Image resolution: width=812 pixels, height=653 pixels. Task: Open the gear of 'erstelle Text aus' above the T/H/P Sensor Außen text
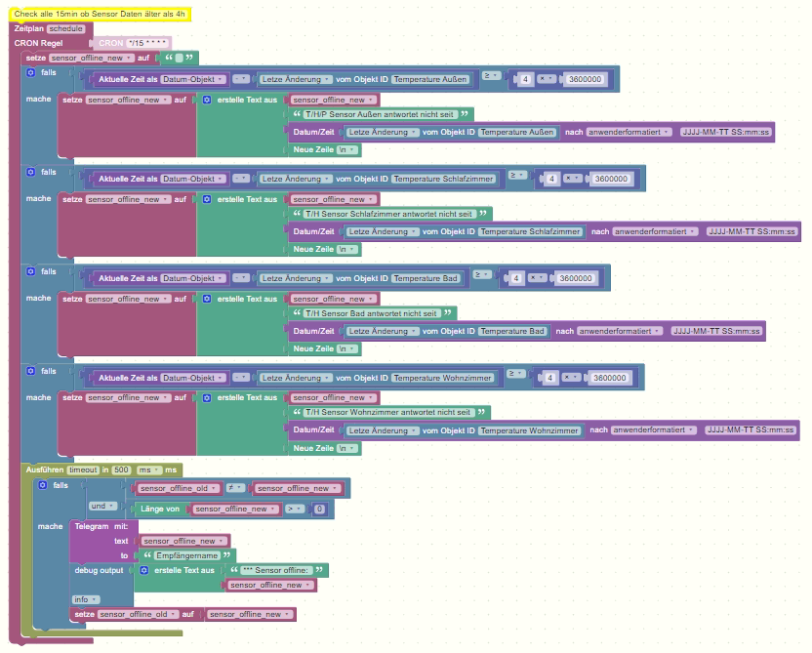pos(207,100)
